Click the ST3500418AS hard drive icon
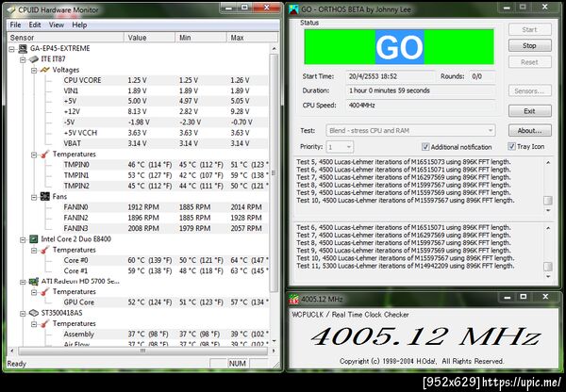The image size is (566, 392). coord(34,313)
